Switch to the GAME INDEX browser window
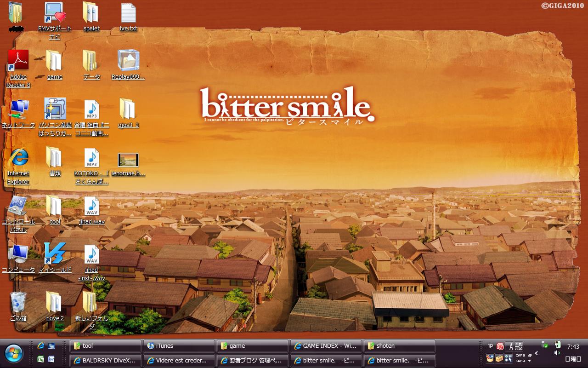The width and height of the screenshot is (588, 368). coord(326,346)
